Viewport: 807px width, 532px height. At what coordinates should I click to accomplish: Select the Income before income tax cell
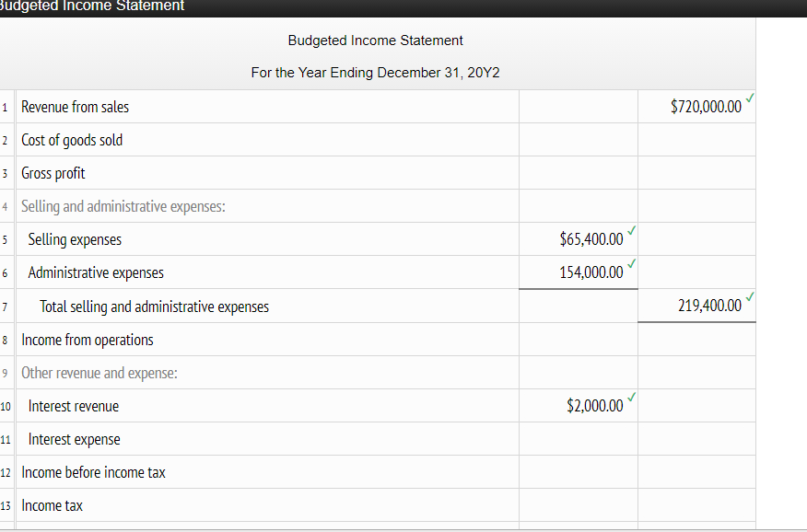click(578, 471)
